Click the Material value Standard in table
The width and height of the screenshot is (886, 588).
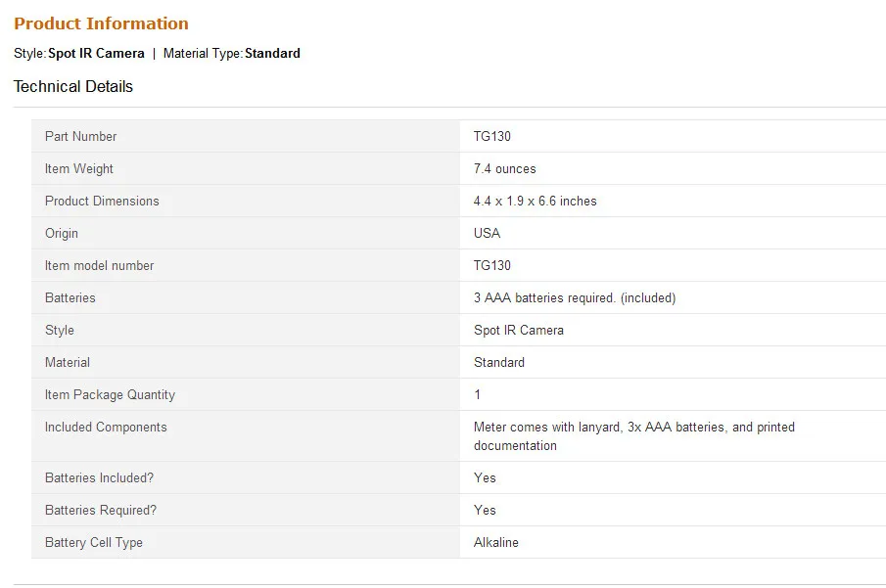click(x=499, y=362)
